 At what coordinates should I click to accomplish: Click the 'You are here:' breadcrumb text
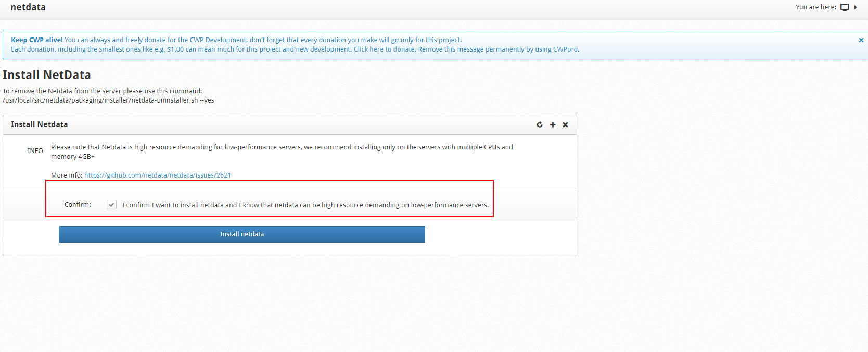(815, 7)
